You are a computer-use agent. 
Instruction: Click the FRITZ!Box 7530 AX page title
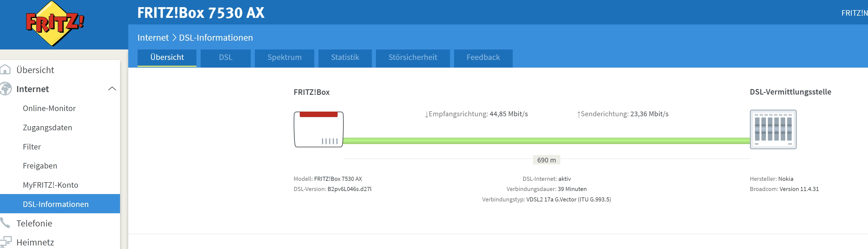click(x=201, y=13)
